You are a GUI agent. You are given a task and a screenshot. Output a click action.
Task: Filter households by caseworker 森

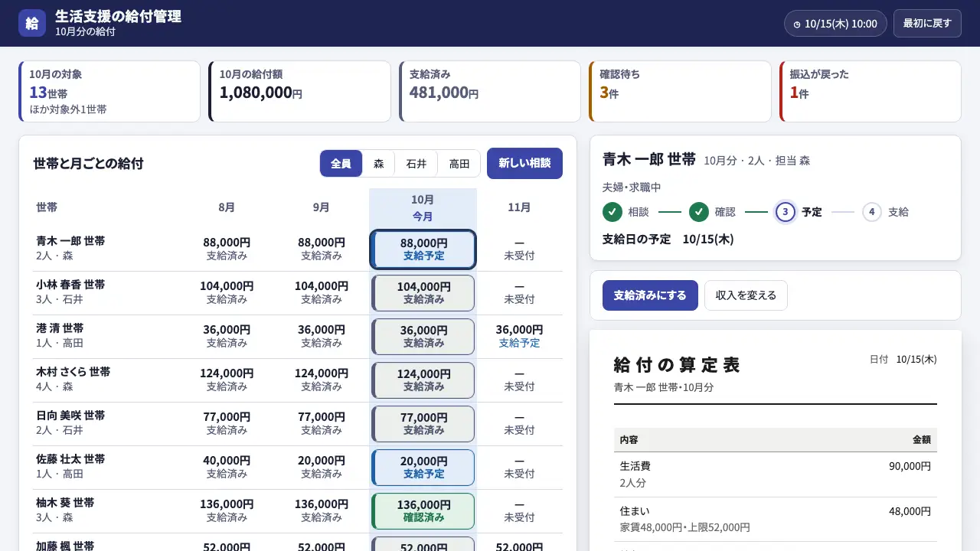(x=378, y=163)
